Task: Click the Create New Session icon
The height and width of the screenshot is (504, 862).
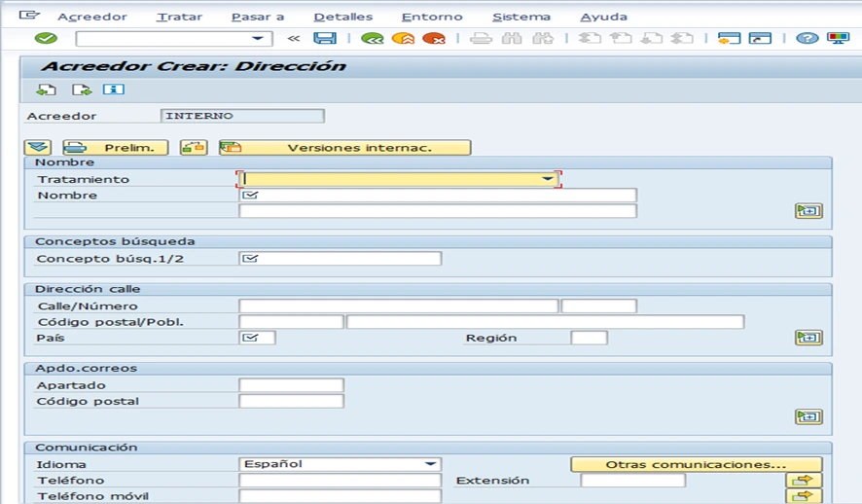Action: point(729,39)
